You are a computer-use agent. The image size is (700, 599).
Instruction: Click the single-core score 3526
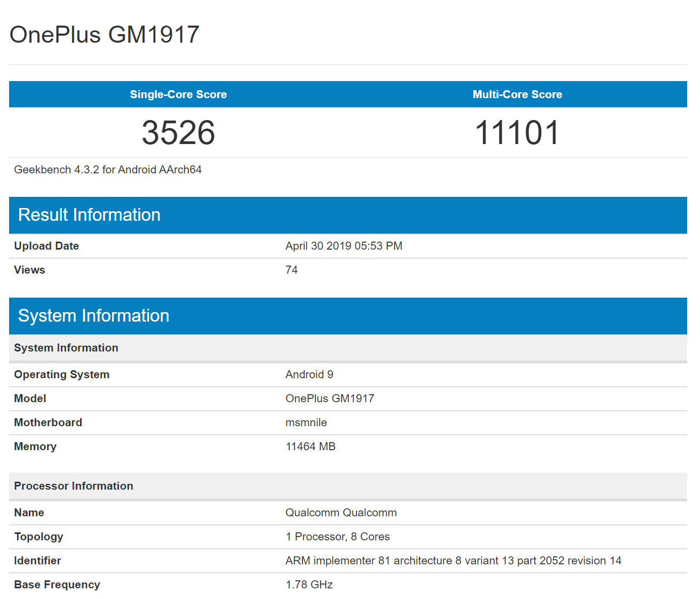pyautogui.click(x=178, y=132)
